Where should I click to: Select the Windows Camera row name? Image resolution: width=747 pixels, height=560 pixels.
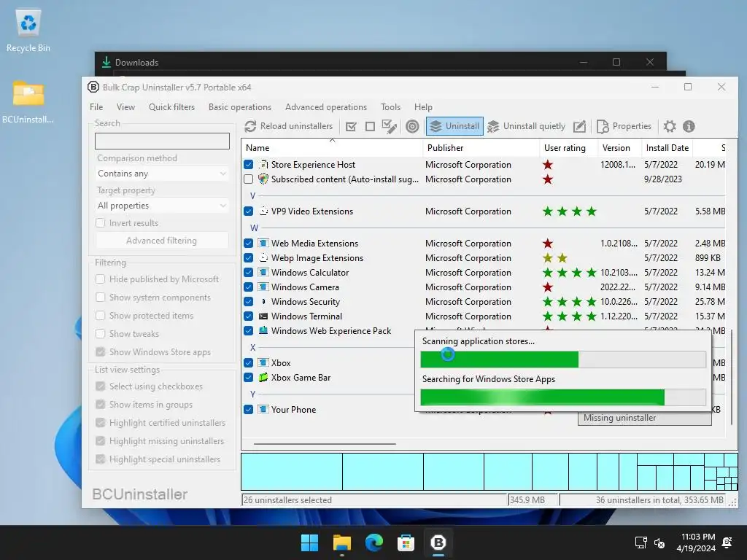click(x=305, y=287)
